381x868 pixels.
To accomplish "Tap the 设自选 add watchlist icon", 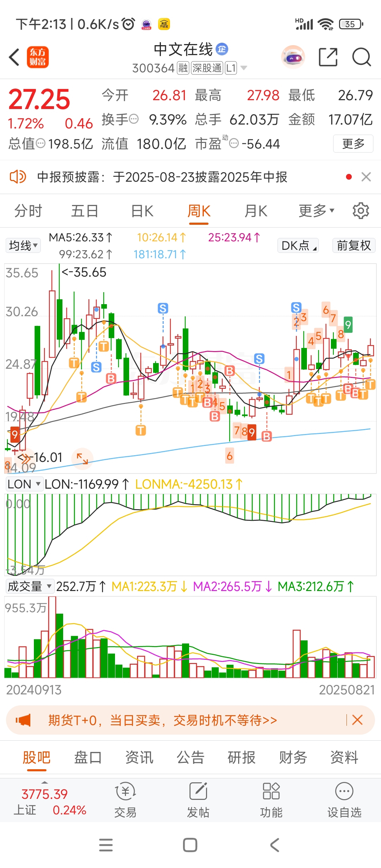I will click(344, 791).
